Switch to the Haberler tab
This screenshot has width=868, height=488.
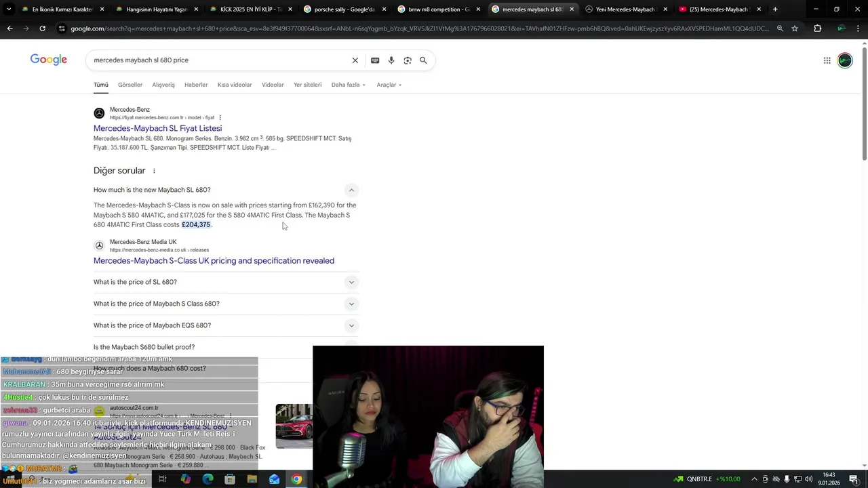(196, 85)
